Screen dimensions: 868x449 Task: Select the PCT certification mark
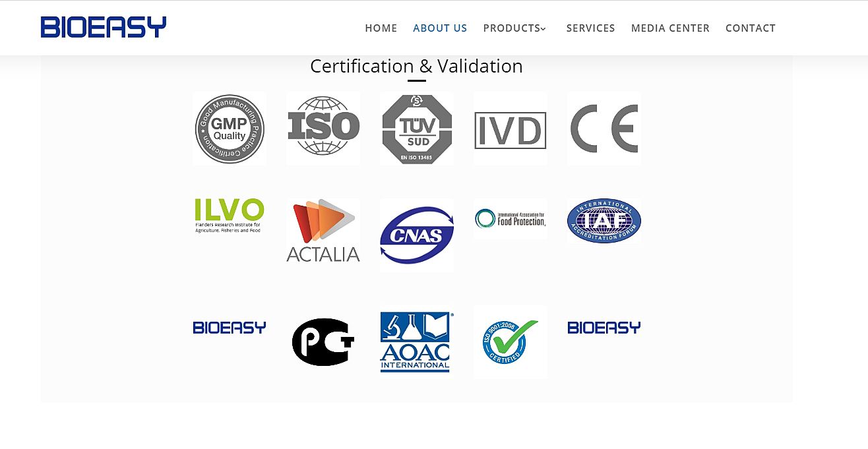(x=323, y=342)
